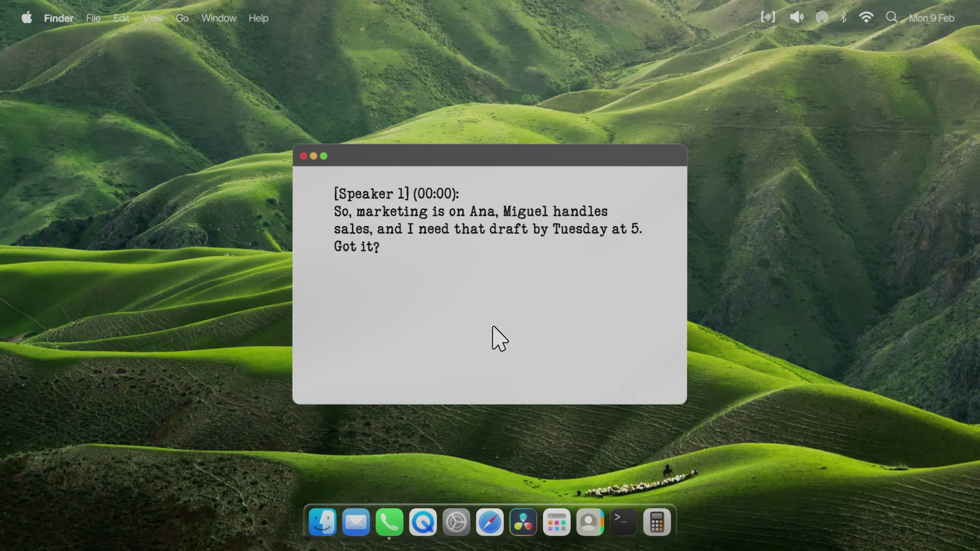This screenshot has height=551, width=980.
Task: Open Finder from the dock
Action: tap(323, 522)
